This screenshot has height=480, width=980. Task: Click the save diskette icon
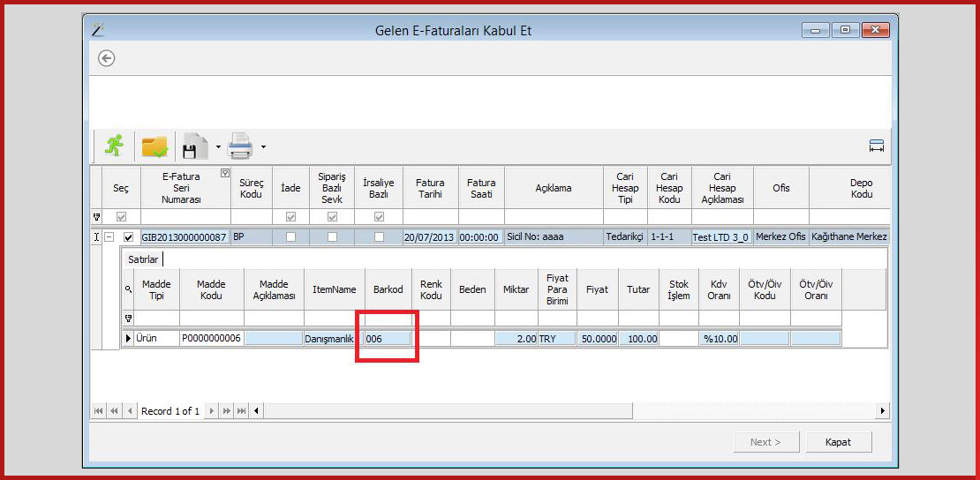[193, 146]
